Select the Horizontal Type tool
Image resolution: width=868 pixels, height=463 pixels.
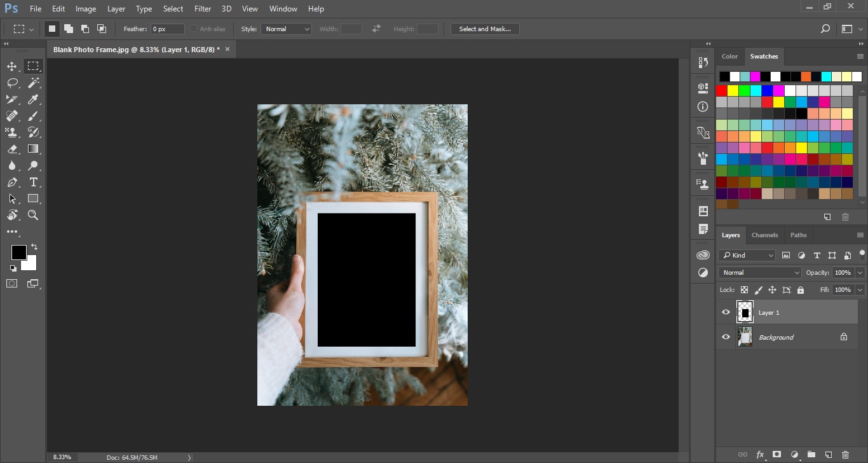pos(33,182)
